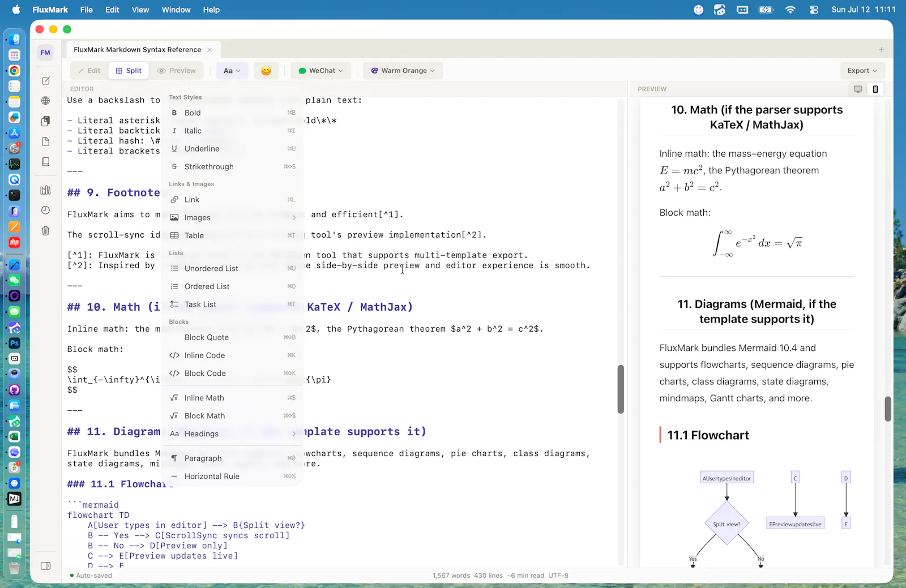Viewport: 906px width, 588px height.
Task: Open the emoji picker button
Action: click(x=266, y=71)
